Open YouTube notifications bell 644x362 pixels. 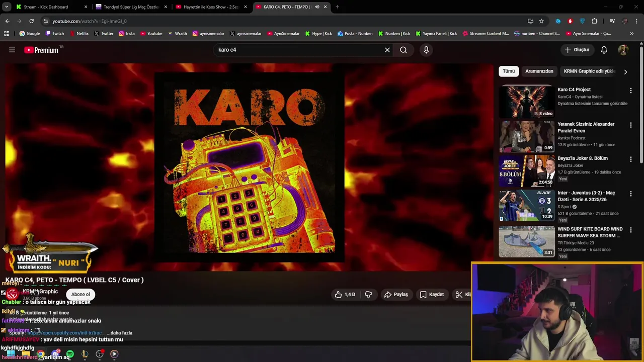[x=604, y=50]
